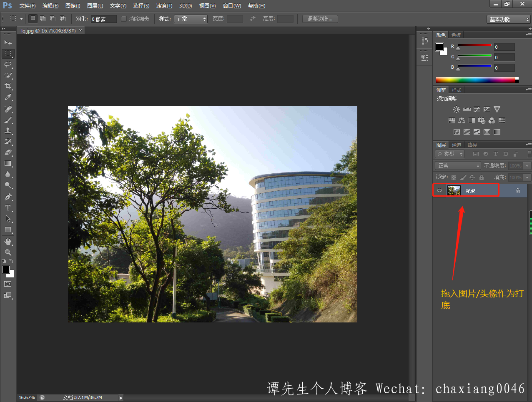Open the layer blend mode 正常 dropdown

click(458, 166)
